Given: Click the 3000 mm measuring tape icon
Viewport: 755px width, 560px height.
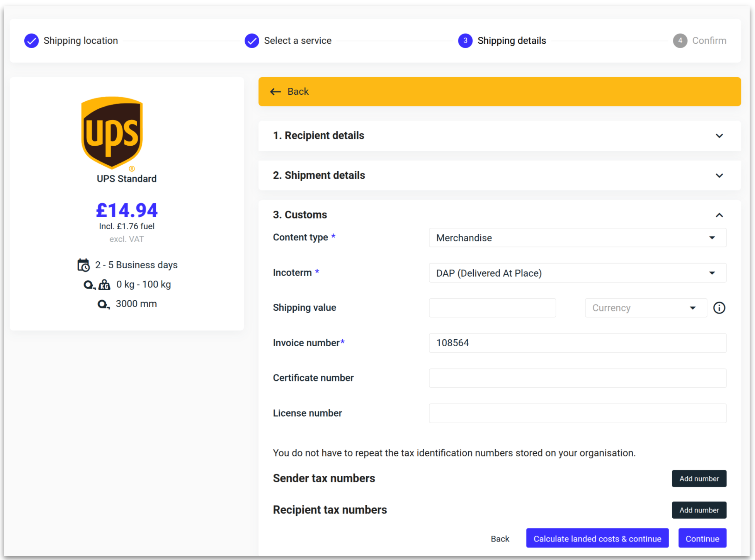Looking at the screenshot, I should click(103, 305).
